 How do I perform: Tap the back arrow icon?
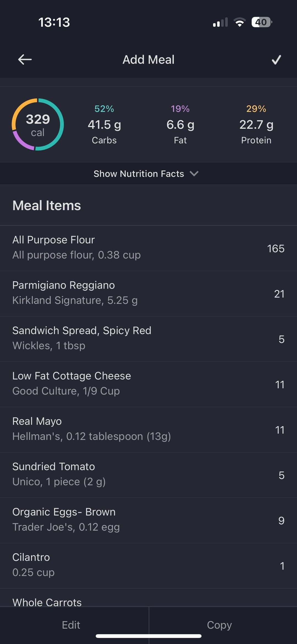point(25,59)
